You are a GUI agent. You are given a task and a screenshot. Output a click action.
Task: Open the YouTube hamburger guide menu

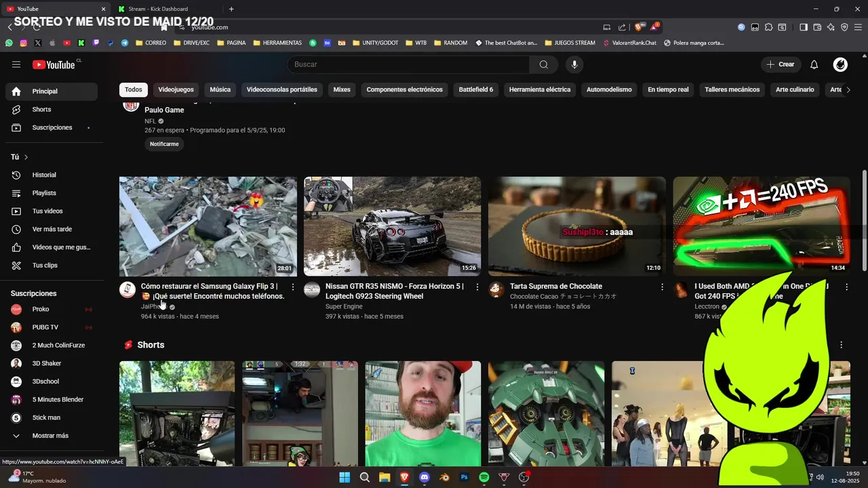16,64
